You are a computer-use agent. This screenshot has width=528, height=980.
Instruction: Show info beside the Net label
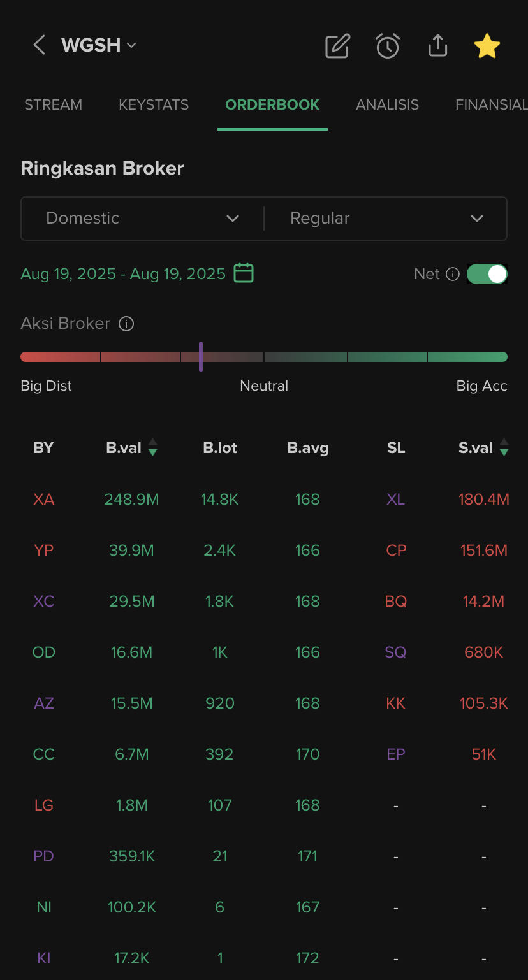(x=453, y=274)
